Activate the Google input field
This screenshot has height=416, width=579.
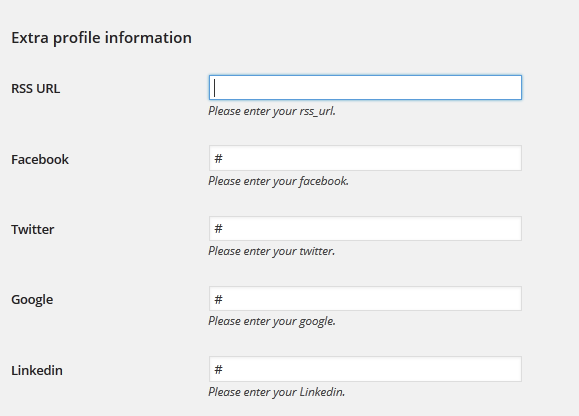365,298
